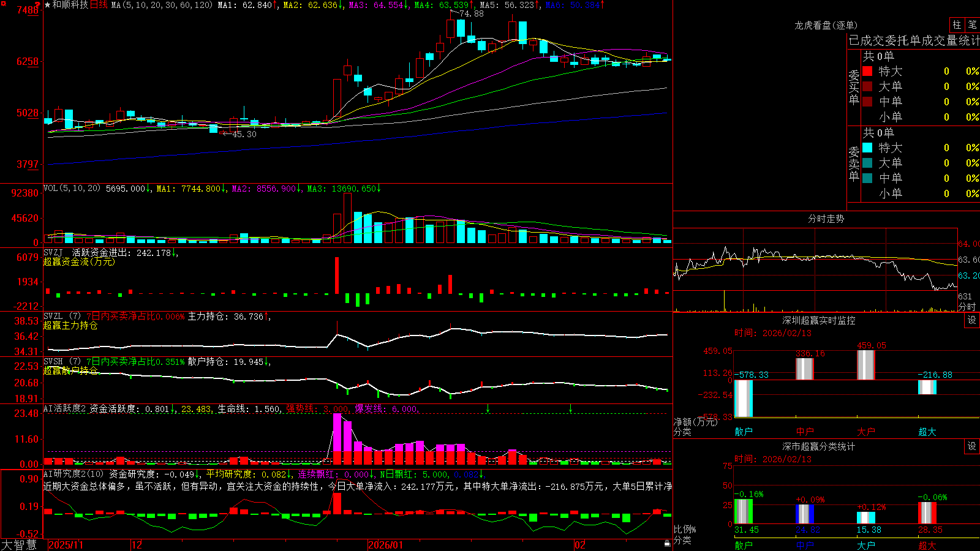This screenshot has height=551, width=980.
Task: Click the SVZL (7) indicator name
Action: 62,316
